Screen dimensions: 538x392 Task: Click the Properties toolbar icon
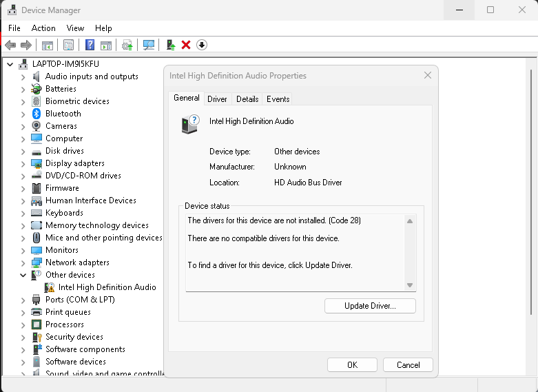[x=68, y=45]
